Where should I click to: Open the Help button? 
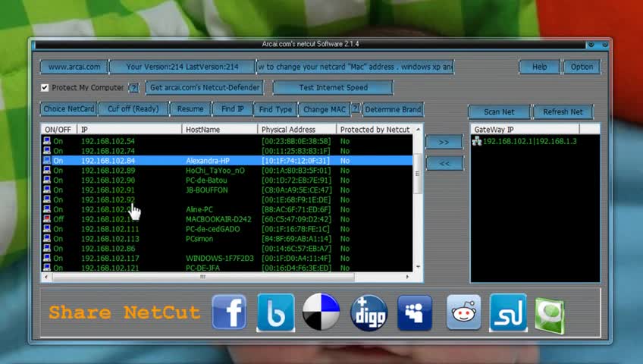(x=539, y=67)
